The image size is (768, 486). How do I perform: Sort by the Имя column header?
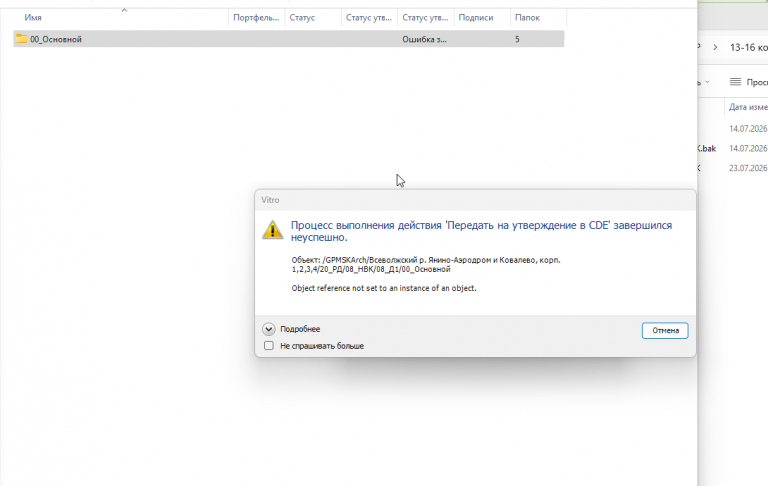[x=33, y=18]
